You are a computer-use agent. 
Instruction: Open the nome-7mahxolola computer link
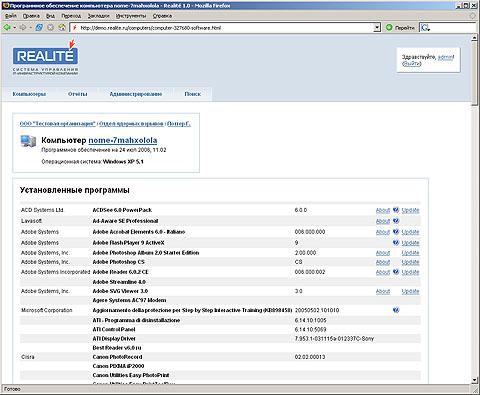[123, 140]
